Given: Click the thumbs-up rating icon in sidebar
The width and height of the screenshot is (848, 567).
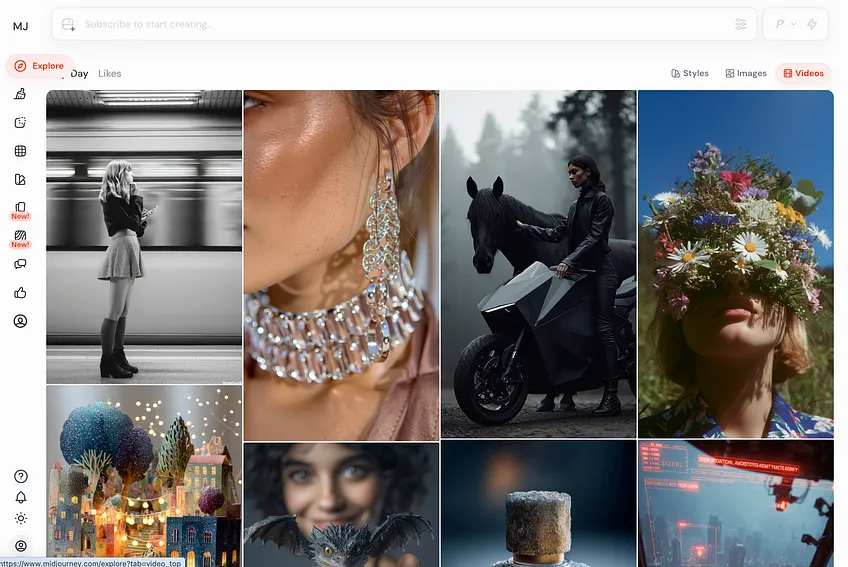Looking at the screenshot, I should (x=20, y=293).
